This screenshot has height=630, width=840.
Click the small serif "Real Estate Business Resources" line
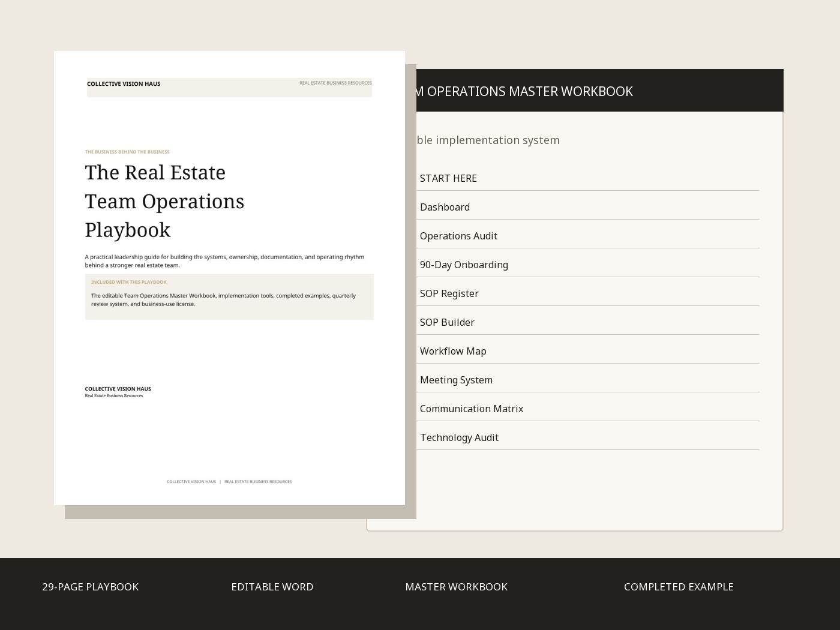(x=114, y=396)
